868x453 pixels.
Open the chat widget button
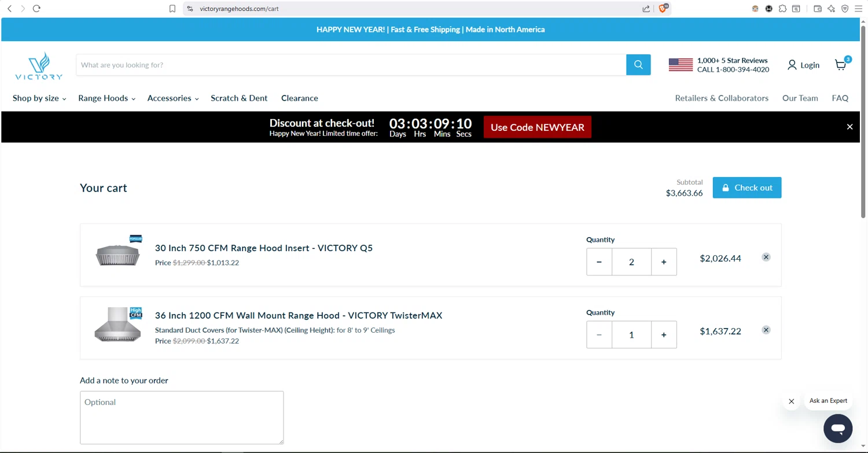(838, 429)
